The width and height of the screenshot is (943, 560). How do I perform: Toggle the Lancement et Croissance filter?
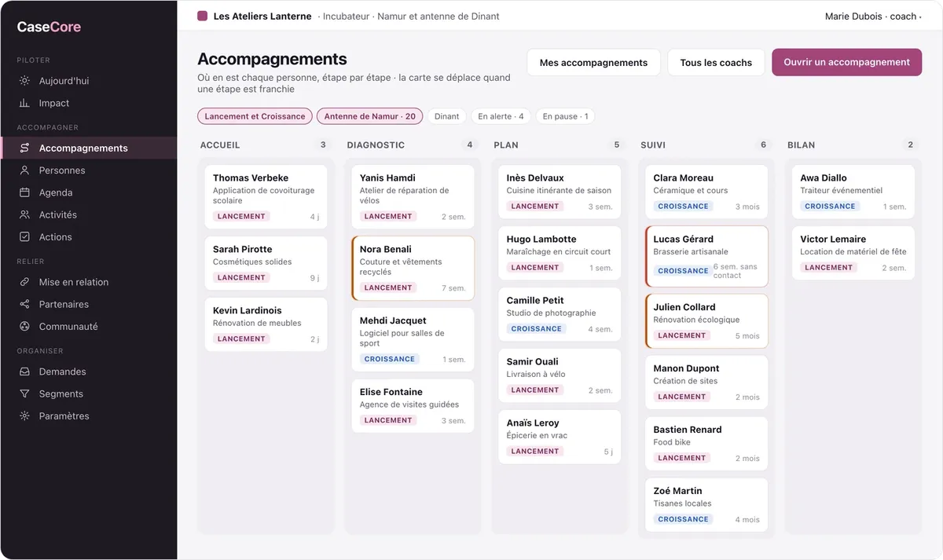coord(255,116)
